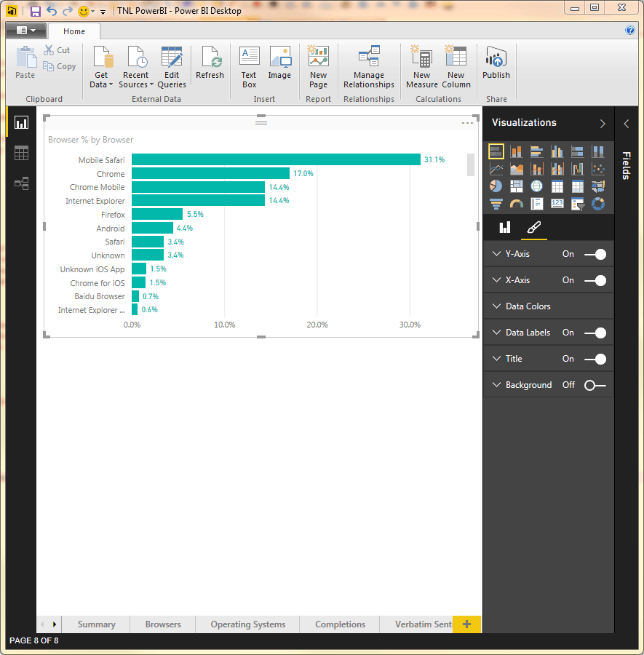Select the clustered bar chart visualization

[537, 151]
